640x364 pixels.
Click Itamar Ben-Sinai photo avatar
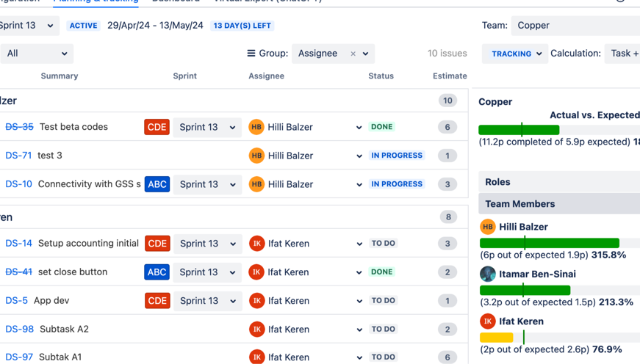[x=487, y=274]
